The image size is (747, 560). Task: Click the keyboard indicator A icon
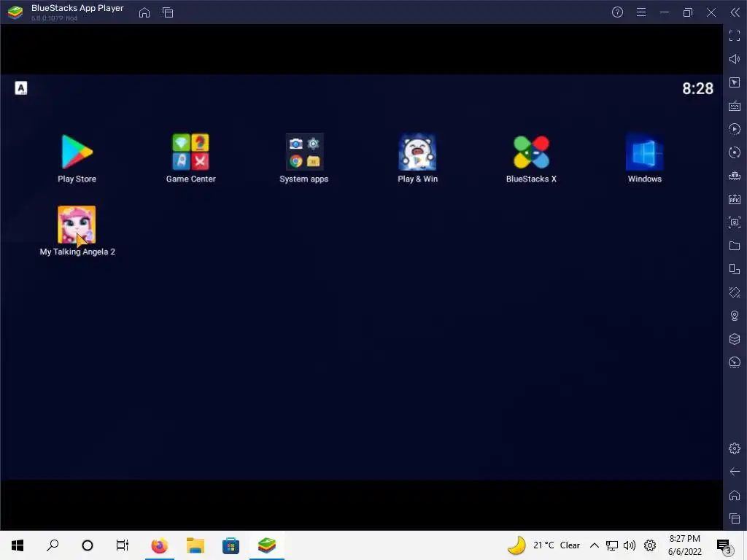[x=21, y=88]
